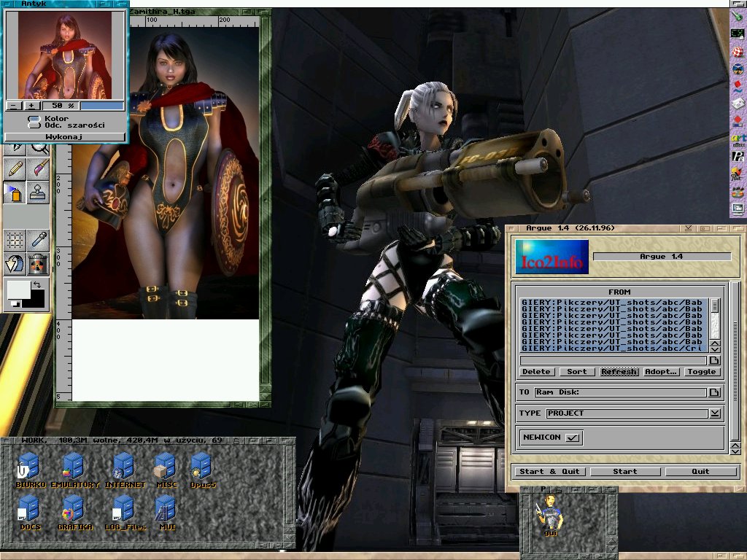
Task: Open the TYPE PROJECT cycle dropdown arrow
Action: tap(715, 413)
